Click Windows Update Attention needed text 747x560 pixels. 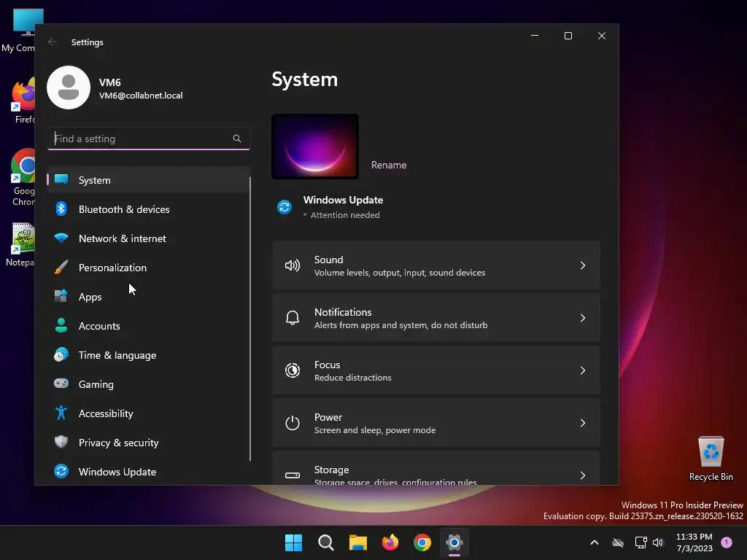click(x=345, y=215)
